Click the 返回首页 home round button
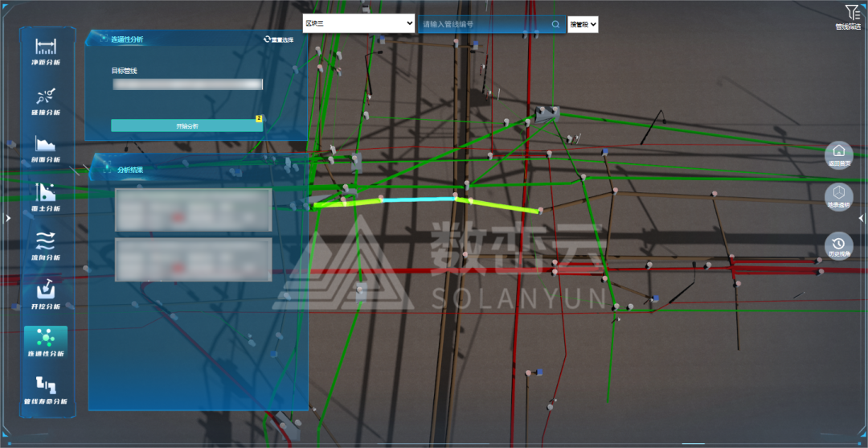 (838, 155)
